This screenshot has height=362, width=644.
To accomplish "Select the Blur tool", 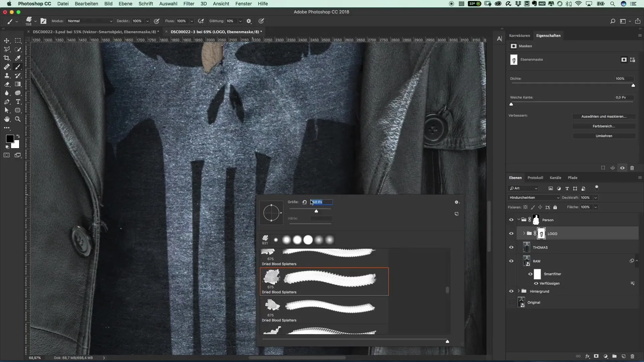I will pos(7,93).
